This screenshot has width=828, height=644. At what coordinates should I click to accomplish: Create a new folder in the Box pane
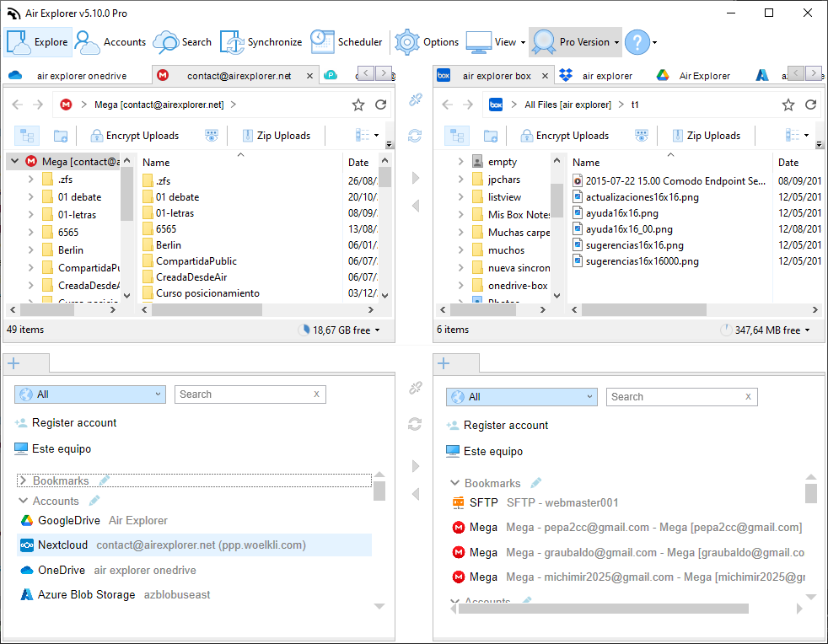pos(491,136)
